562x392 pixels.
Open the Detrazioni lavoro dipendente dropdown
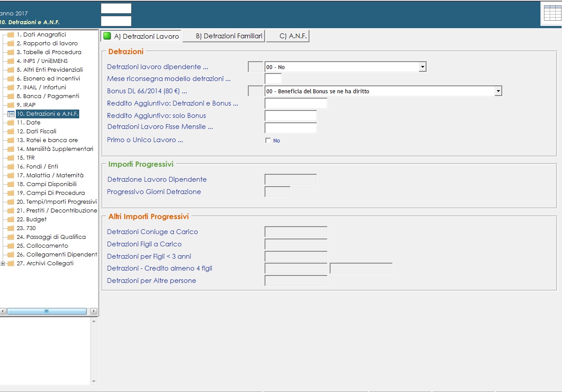click(x=422, y=67)
